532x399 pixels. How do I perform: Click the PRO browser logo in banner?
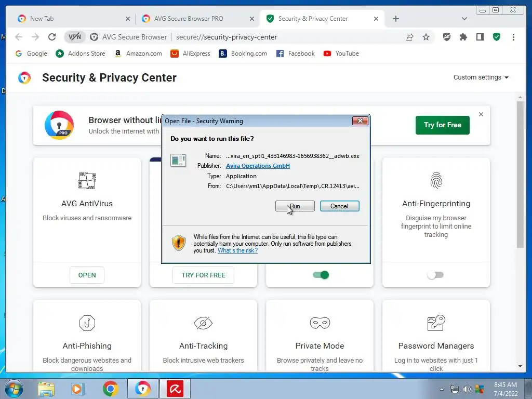tap(59, 125)
